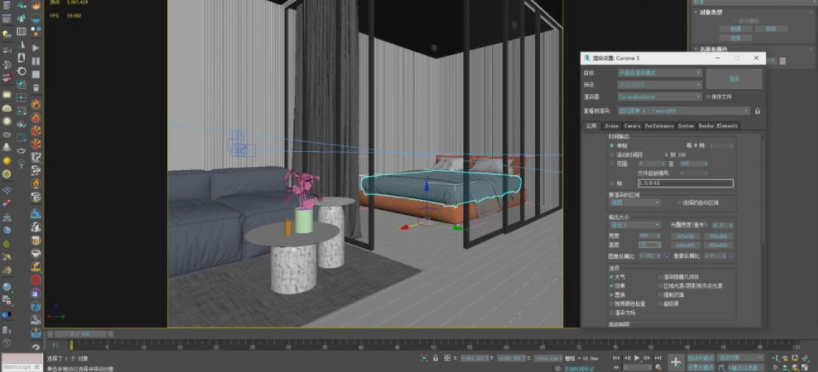Click the time slider showing 0 / 100
Viewport: 818px width, 372px height.
pos(80,334)
